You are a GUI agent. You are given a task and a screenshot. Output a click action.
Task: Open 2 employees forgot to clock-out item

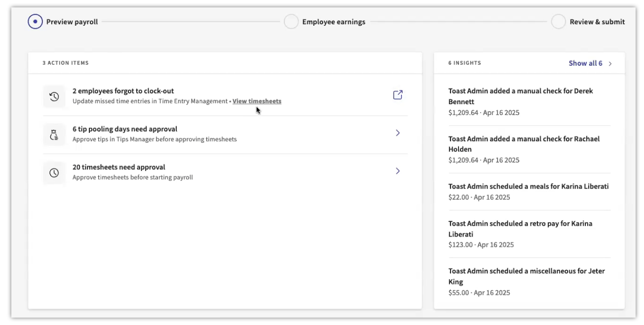123,91
